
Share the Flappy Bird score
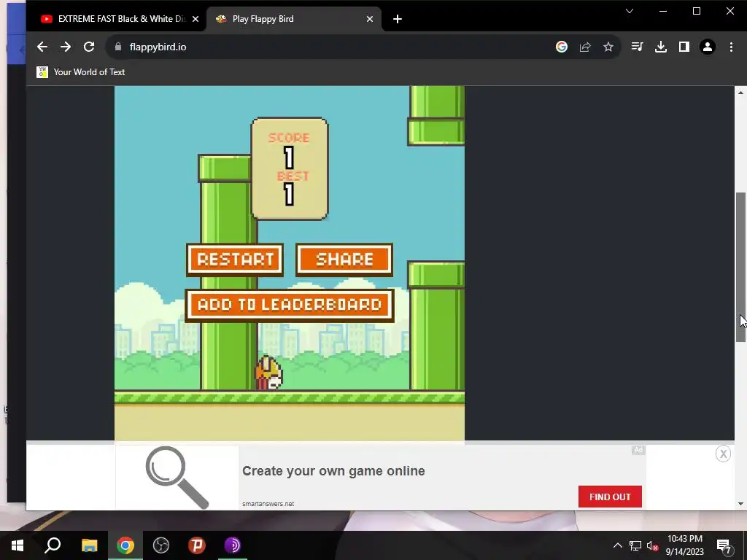pos(344,260)
